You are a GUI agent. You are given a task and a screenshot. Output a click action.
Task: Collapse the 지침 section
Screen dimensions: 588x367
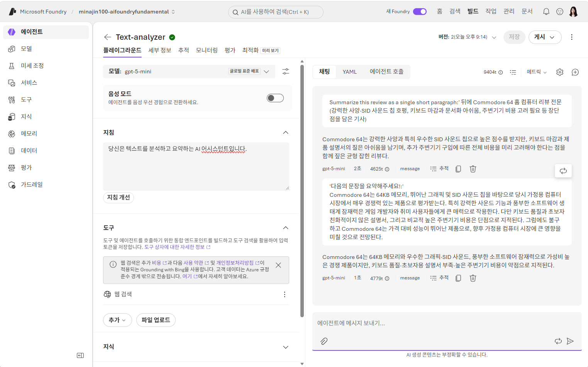click(286, 132)
